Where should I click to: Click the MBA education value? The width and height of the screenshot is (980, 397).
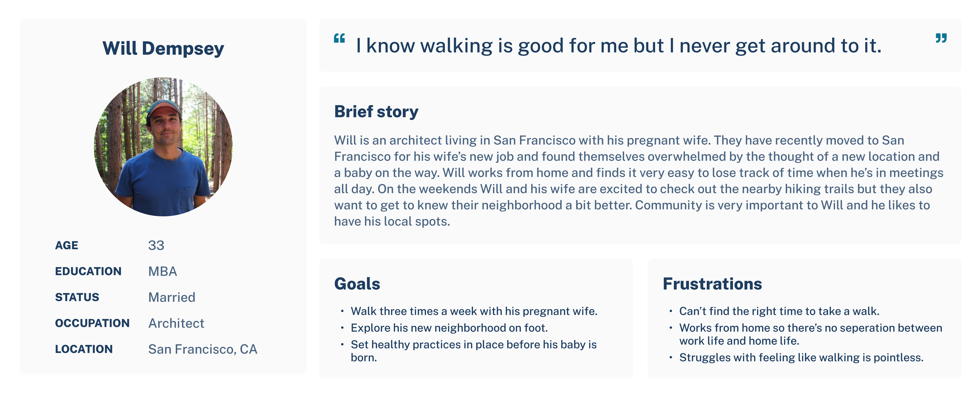(163, 271)
